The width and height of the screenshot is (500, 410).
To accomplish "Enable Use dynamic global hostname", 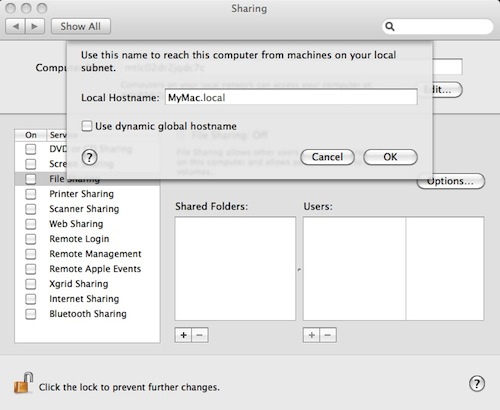I will tap(87, 126).
